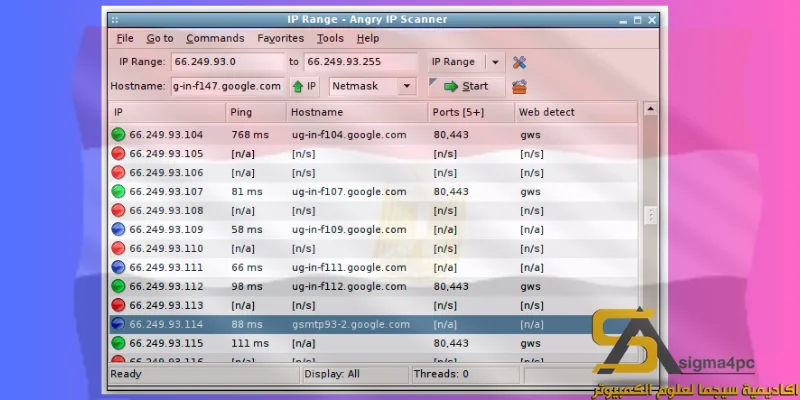Select hostname ug-in-f104.google.com
The height and width of the screenshot is (400, 800).
tap(349, 135)
